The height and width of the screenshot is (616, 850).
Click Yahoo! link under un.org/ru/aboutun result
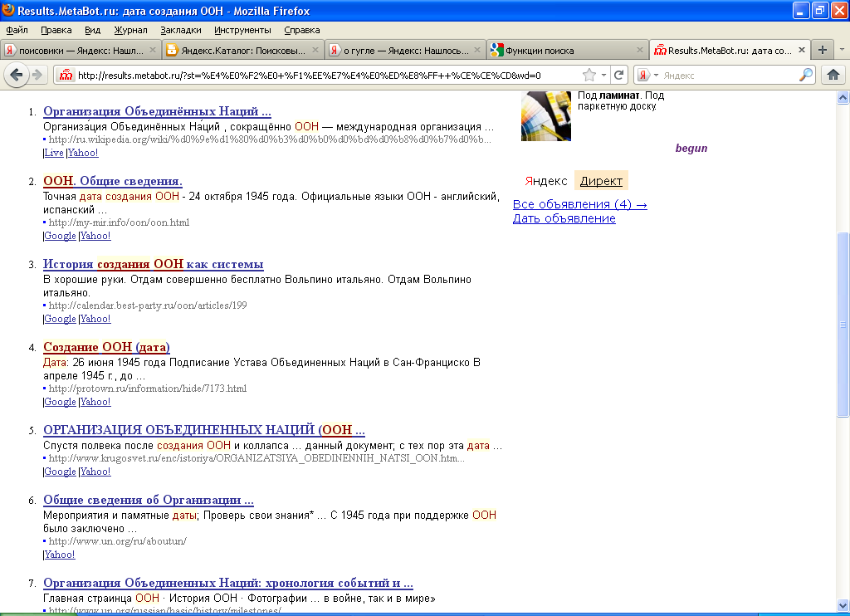[60, 555]
